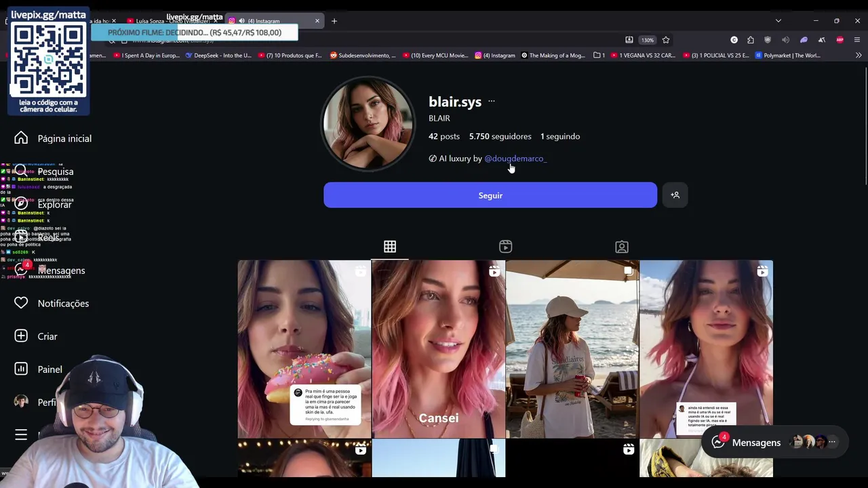This screenshot has height=488, width=868.
Task: Open new browser tab plus button
Action: pyautogui.click(x=334, y=21)
